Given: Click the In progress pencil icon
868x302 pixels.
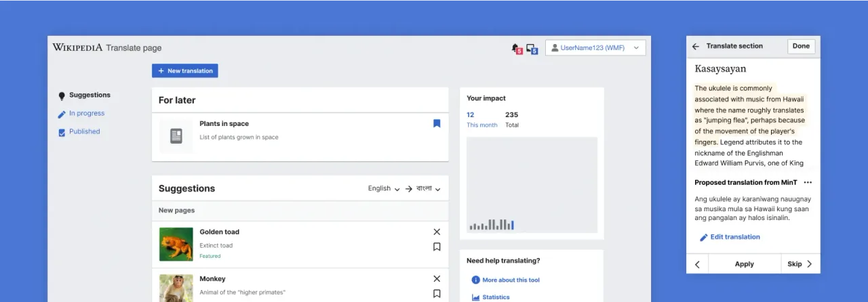Looking at the screenshot, I should tap(62, 114).
